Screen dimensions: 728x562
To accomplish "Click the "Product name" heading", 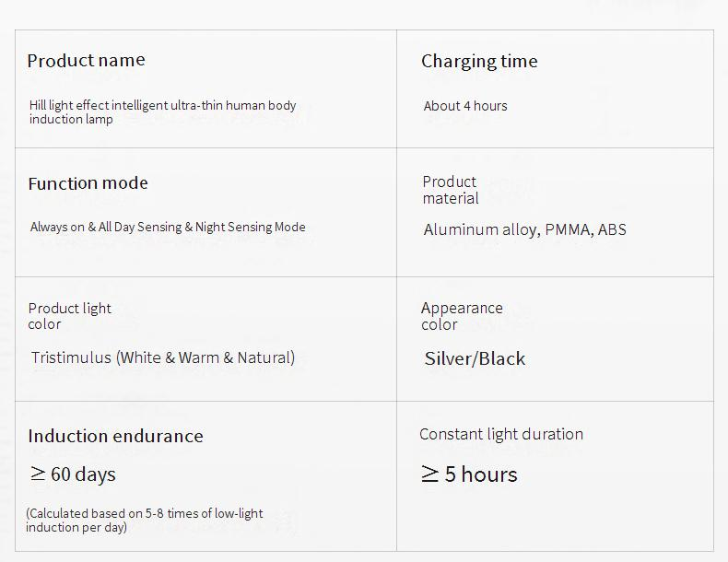I will [86, 61].
